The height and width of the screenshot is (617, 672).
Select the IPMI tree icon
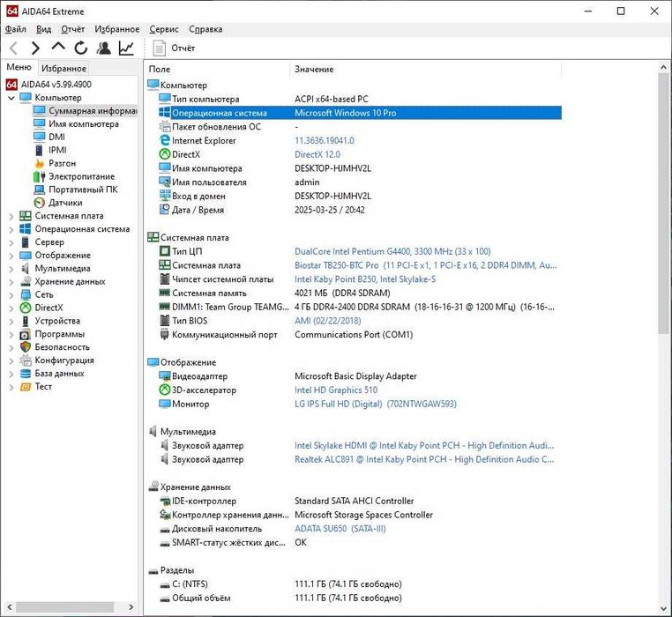[x=40, y=150]
